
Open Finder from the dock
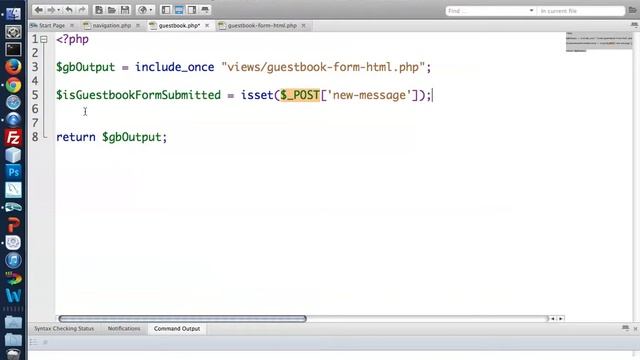[x=13, y=13]
